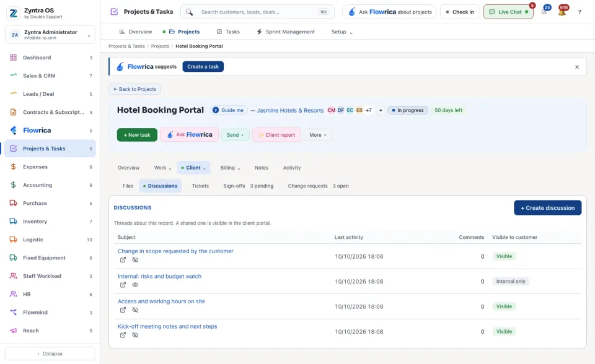This screenshot has height=364, width=595.
Task: Open the Sign-offs sub-tab
Action: (x=248, y=186)
